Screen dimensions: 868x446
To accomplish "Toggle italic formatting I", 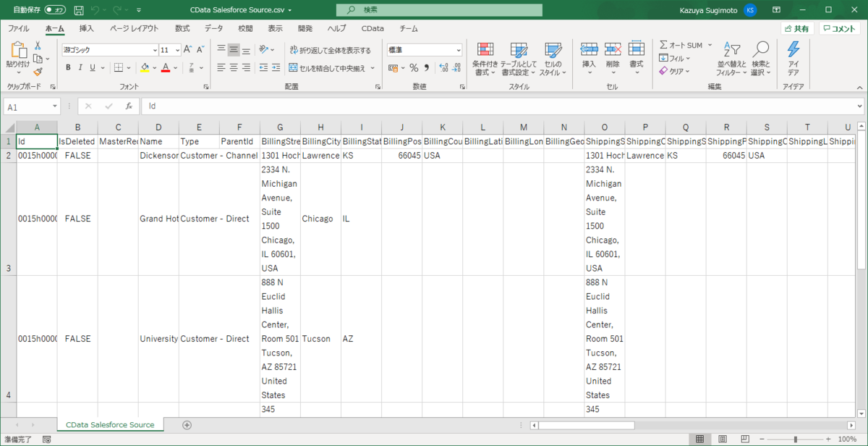I will 80,67.
